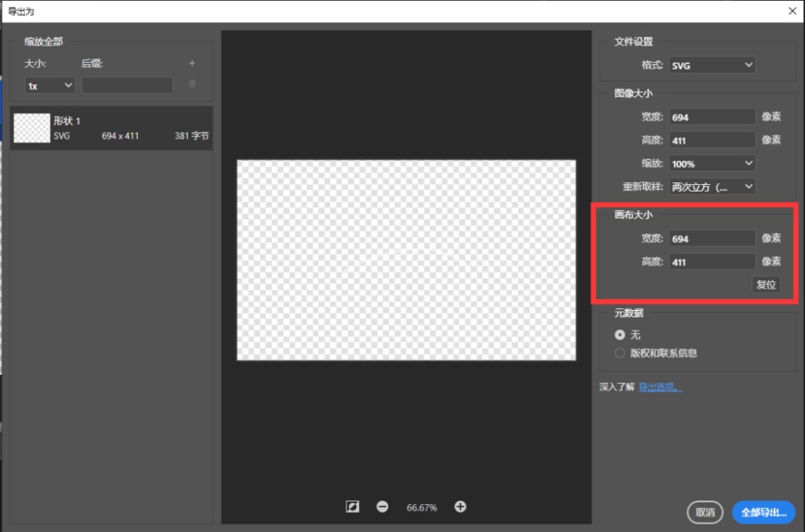Select the 版权和联系信息 radio option

pyautogui.click(x=620, y=353)
